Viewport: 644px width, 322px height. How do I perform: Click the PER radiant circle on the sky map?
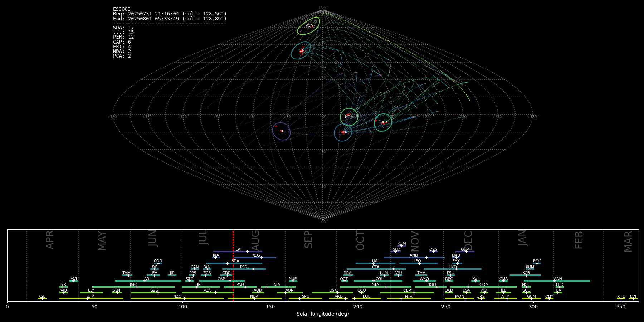301,50
